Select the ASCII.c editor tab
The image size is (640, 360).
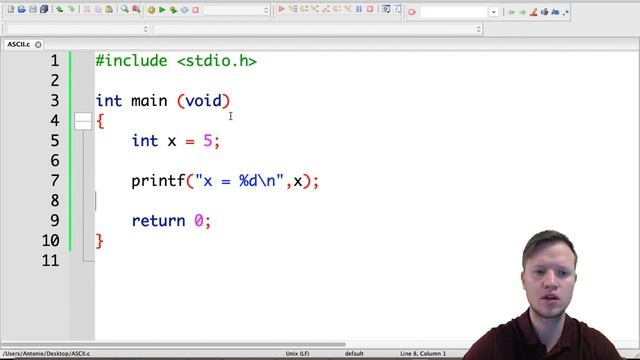18,44
